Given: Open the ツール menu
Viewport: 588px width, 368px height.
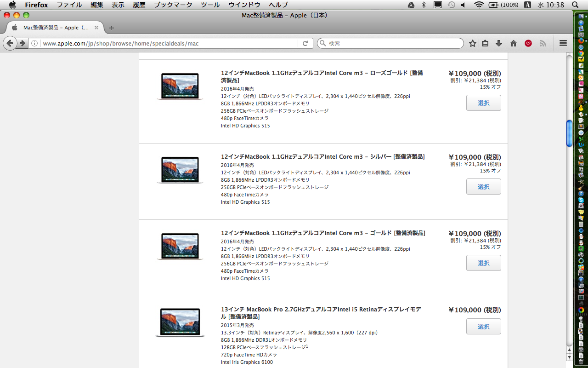Looking at the screenshot, I should [210, 5].
